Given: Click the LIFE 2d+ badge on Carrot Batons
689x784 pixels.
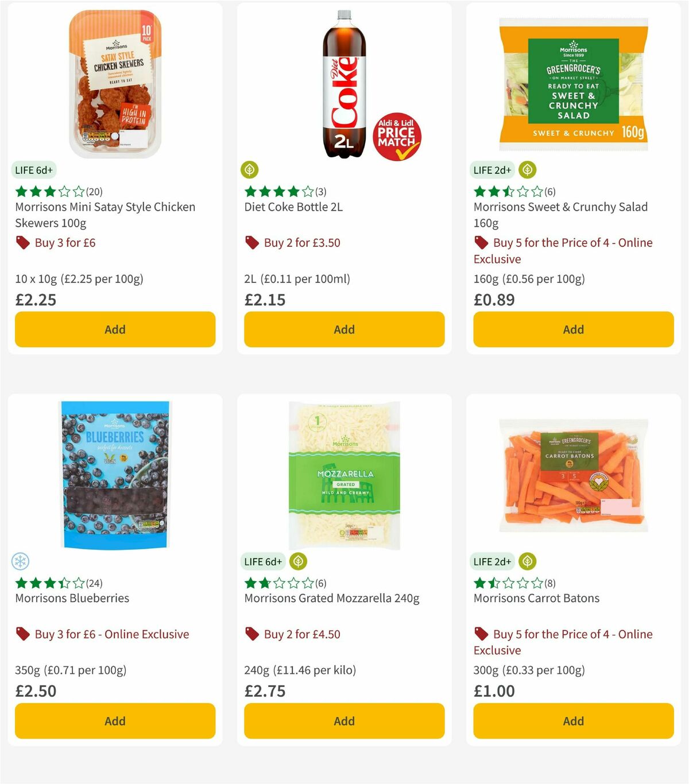Looking at the screenshot, I should tap(493, 562).
